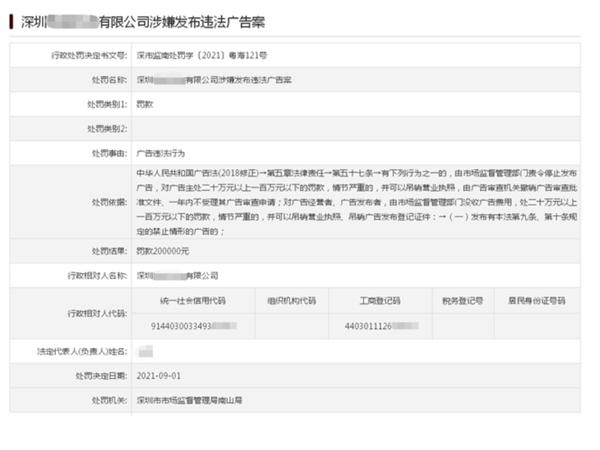This screenshot has width=600, height=450.
Task: Click the 统一社会信用代码 column header
Action: (192, 299)
